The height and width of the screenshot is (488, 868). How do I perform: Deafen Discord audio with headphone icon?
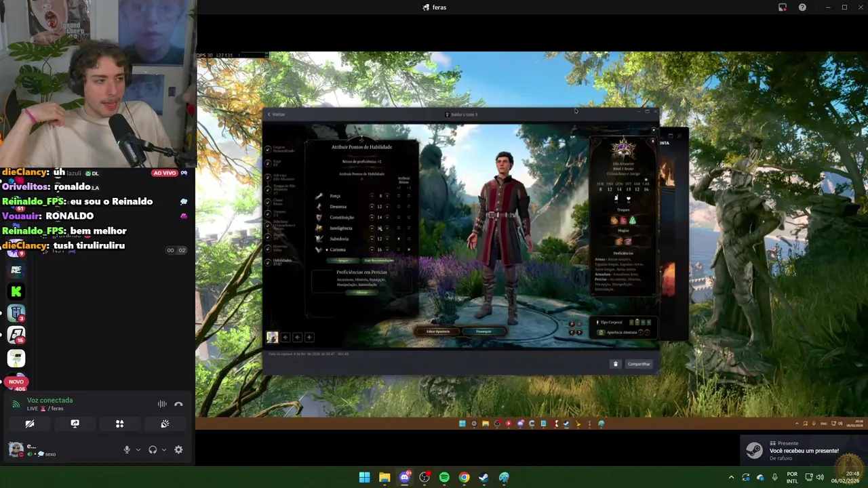153,449
